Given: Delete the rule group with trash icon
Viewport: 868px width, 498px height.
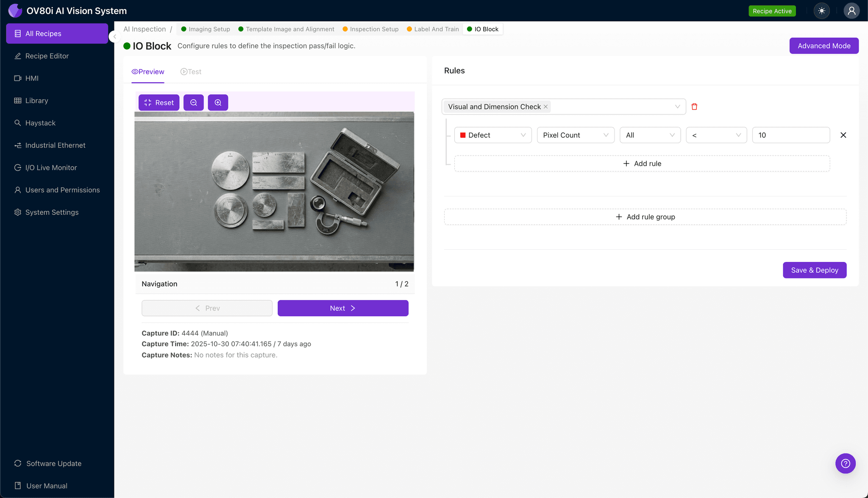Looking at the screenshot, I should point(694,107).
